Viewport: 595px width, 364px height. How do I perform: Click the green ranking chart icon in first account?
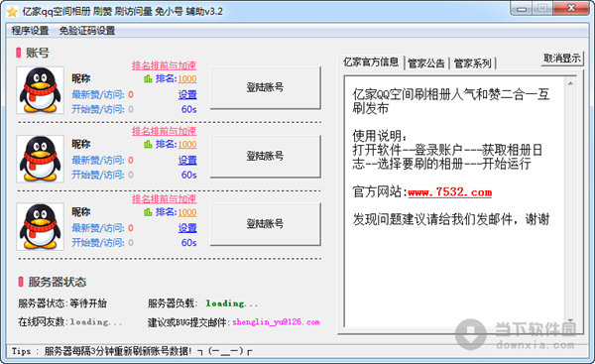tap(148, 78)
